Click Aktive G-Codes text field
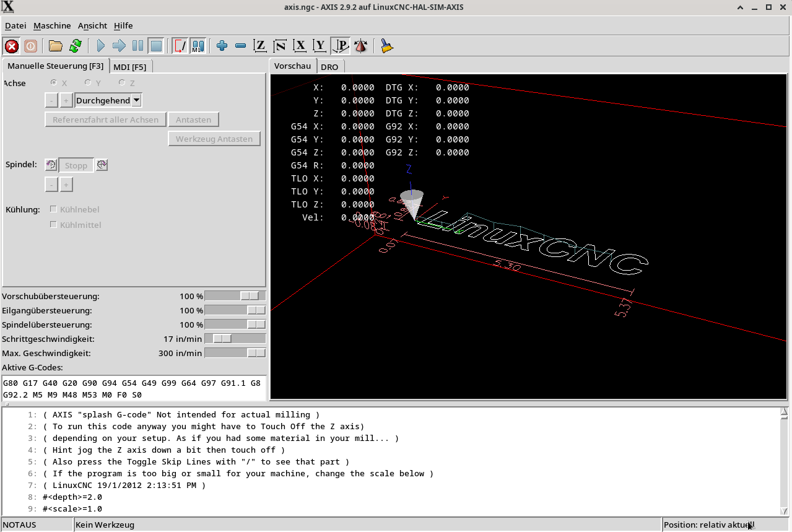This screenshot has height=532, width=792. point(134,388)
